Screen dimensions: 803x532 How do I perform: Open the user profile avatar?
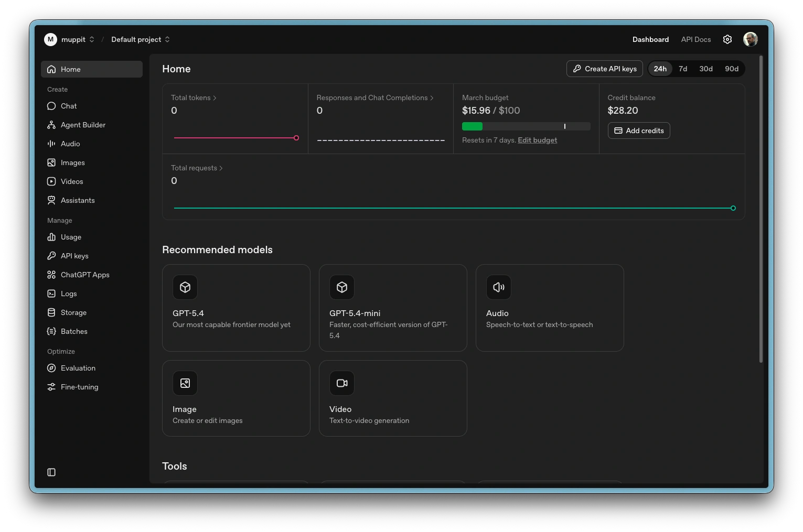[750, 39]
